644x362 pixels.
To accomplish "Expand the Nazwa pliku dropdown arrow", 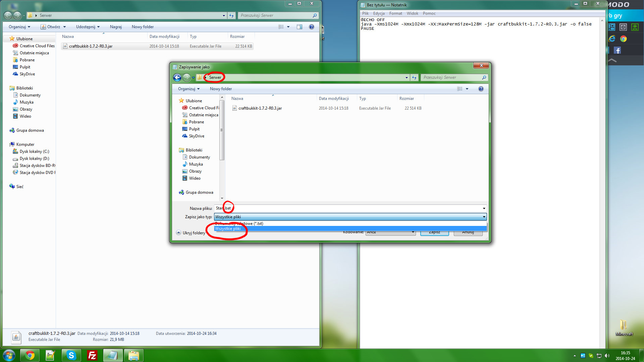I will (484, 208).
